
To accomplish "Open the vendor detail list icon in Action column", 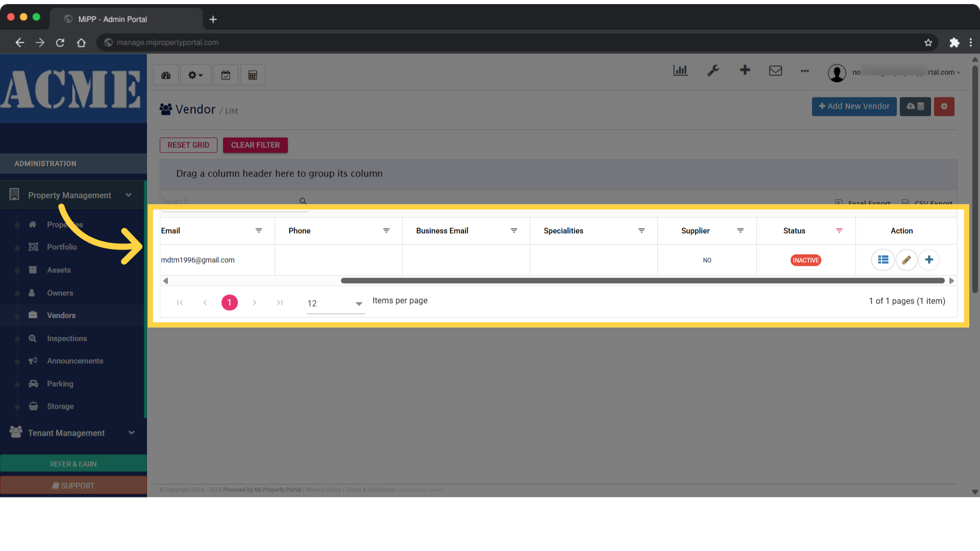I will click(883, 260).
